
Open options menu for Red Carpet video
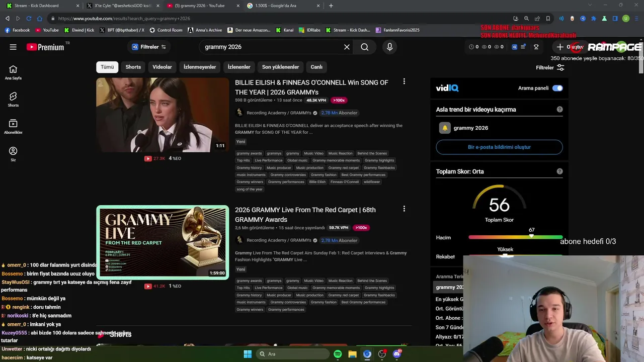(404, 209)
